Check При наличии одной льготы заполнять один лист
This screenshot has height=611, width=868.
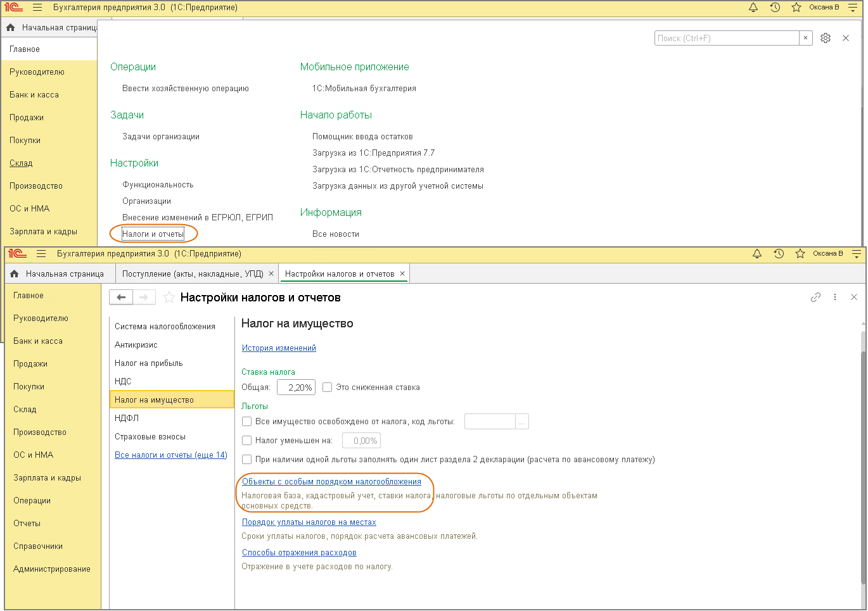click(247, 459)
